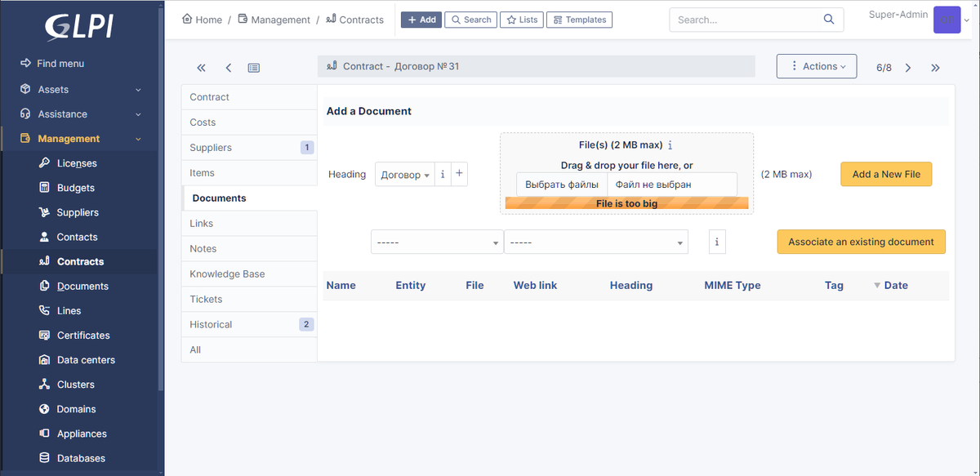Go to previous contract record
This screenshot has width=980, height=476.
229,68
